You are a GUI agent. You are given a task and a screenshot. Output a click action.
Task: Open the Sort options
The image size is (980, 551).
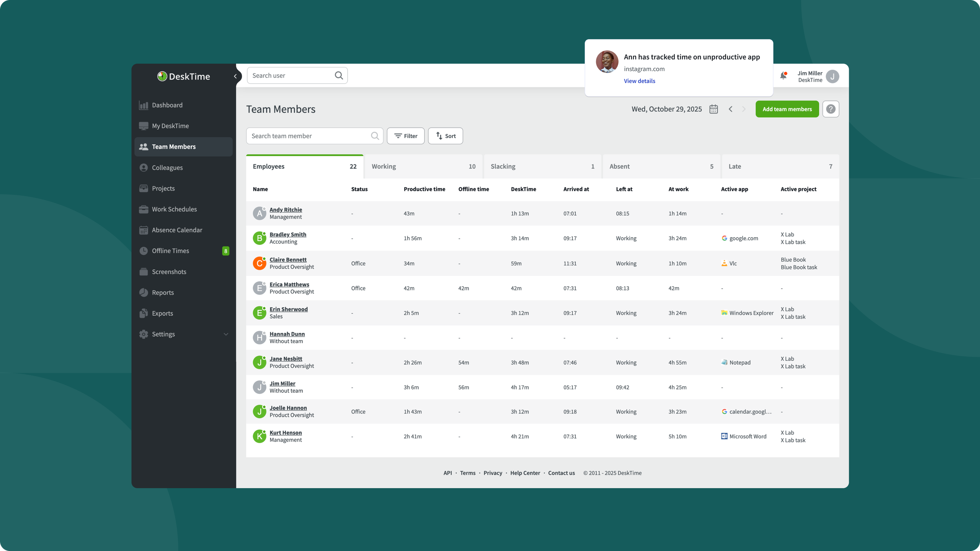(445, 136)
